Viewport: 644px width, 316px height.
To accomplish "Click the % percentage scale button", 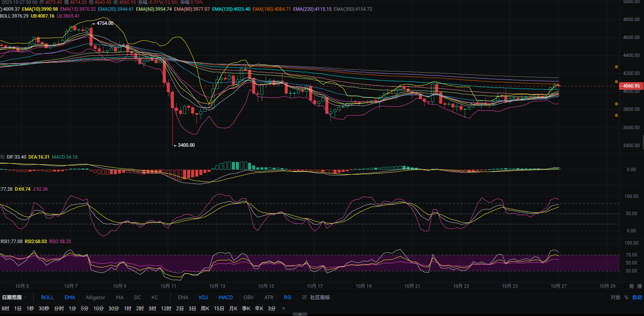I will [626, 297].
